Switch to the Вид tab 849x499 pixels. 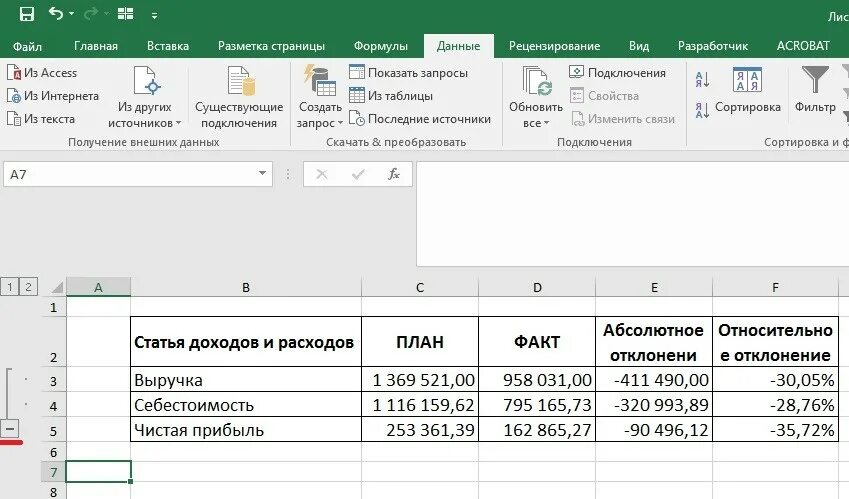pyautogui.click(x=639, y=46)
